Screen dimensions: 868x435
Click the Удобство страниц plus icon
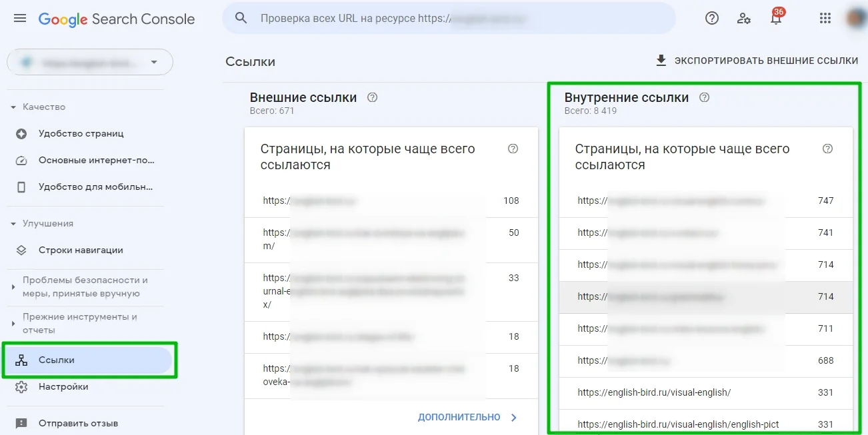[x=21, y=133]
